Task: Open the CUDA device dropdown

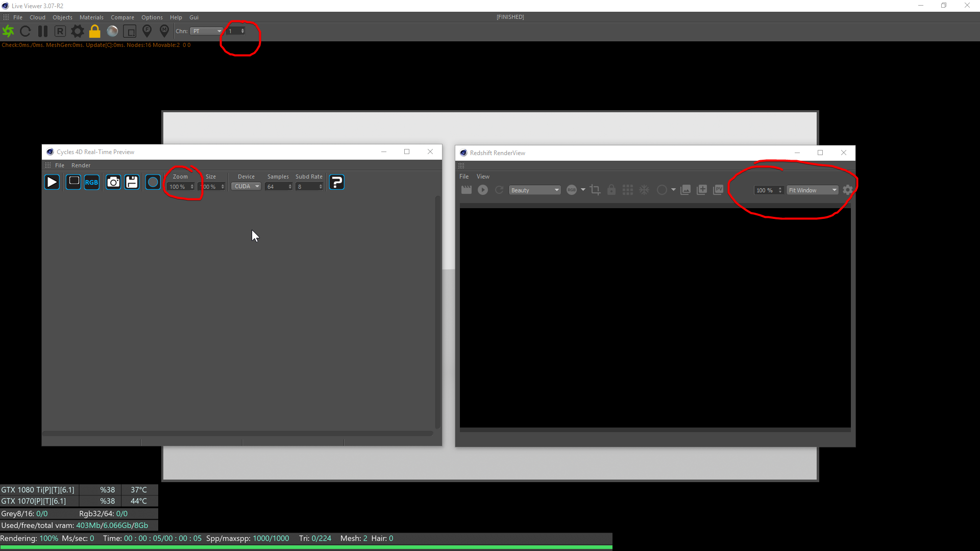Action: (247, 187)
